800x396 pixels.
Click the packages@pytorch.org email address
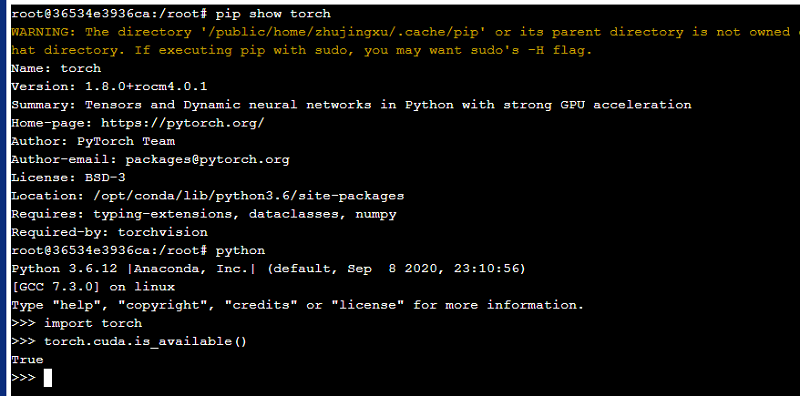pos(207,160)
